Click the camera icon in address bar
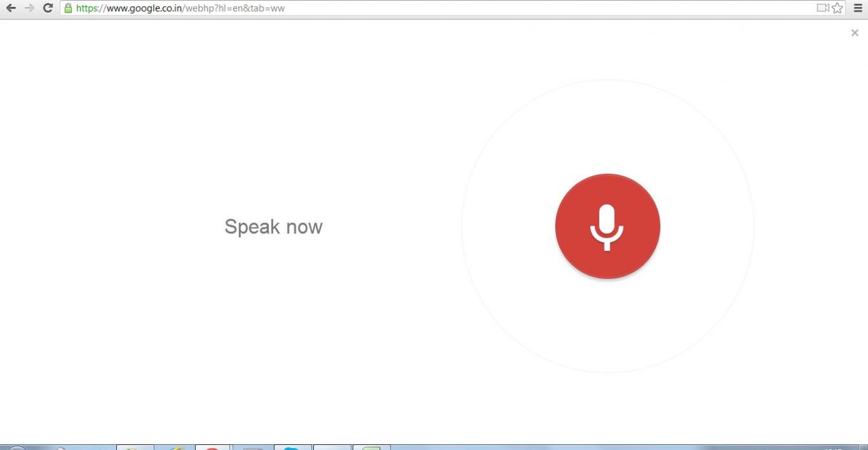 (x=822, y=8)
